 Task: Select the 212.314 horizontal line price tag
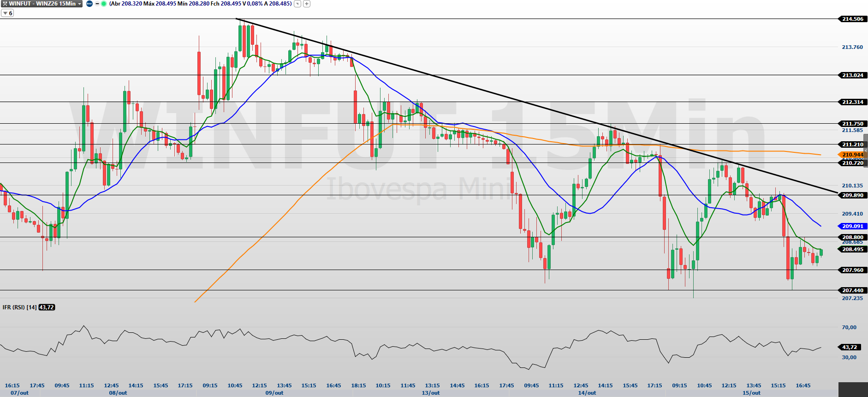852,102
